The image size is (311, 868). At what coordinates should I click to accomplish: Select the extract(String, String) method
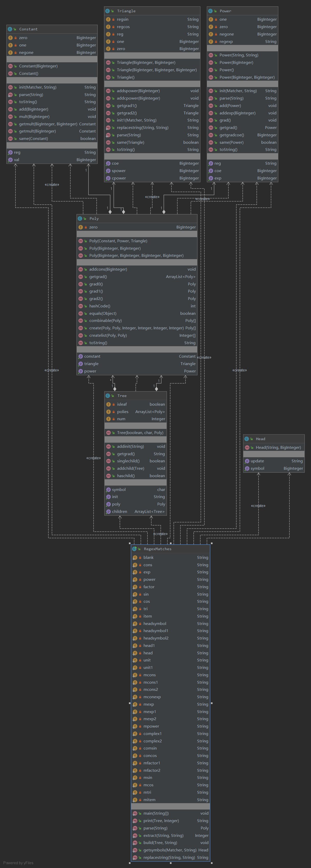(171, 836)
